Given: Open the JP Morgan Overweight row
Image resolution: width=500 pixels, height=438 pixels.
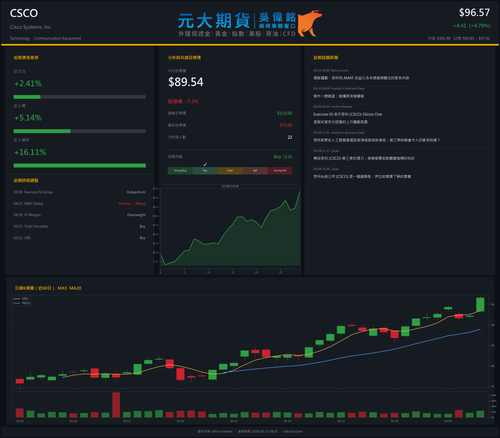Looking at the screenshot, I should click(79, 215).
